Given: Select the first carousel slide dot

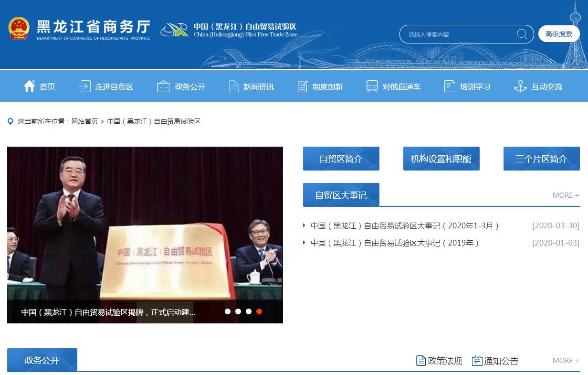Looking at the screenshot, I should click(x=228, y=311).
